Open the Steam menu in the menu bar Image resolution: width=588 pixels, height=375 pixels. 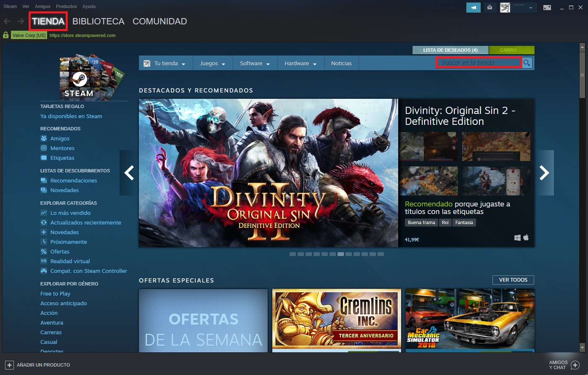pos(10,6)
